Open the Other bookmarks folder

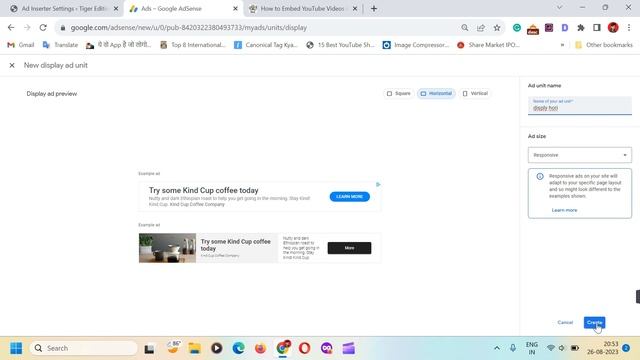click(604, 45)
